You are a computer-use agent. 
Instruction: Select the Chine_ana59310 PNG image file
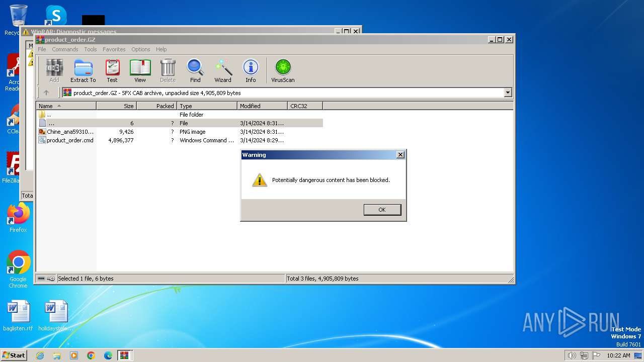click(180, 132)
